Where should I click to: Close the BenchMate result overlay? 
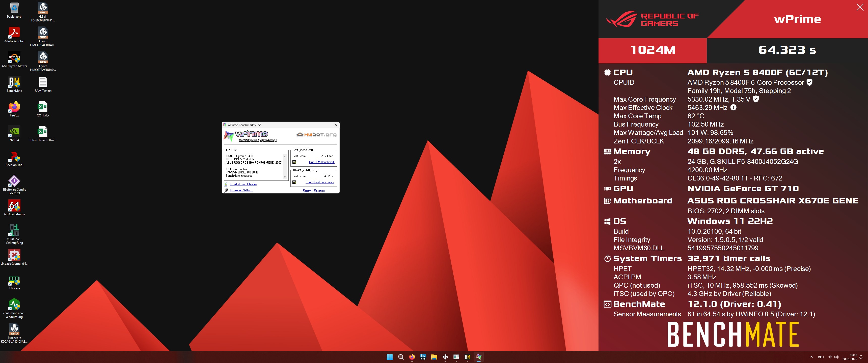click(860, 7)
